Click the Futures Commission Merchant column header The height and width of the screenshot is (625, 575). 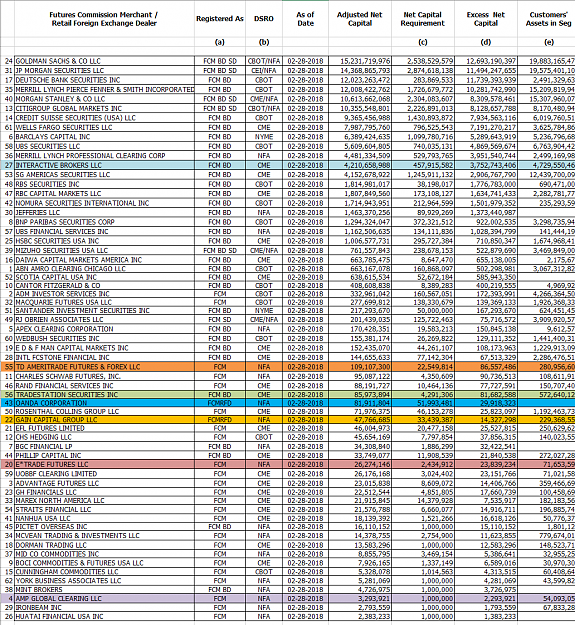pos(104,19)
